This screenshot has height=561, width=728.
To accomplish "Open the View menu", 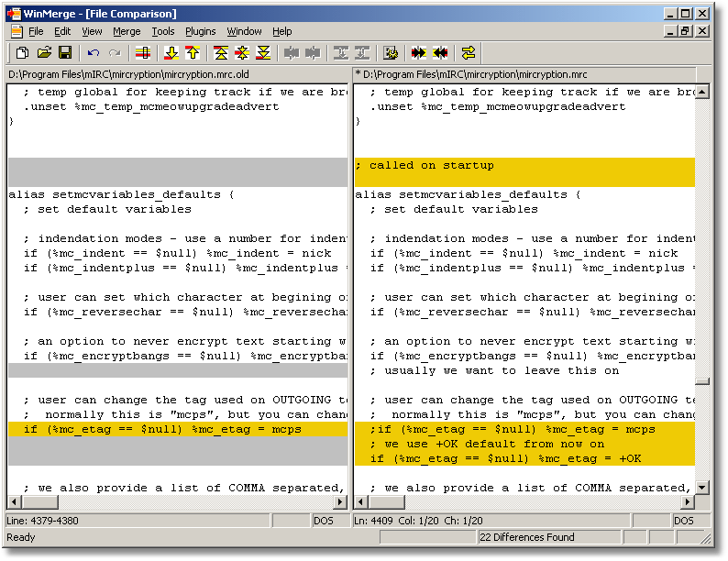I will coord(92,31).
